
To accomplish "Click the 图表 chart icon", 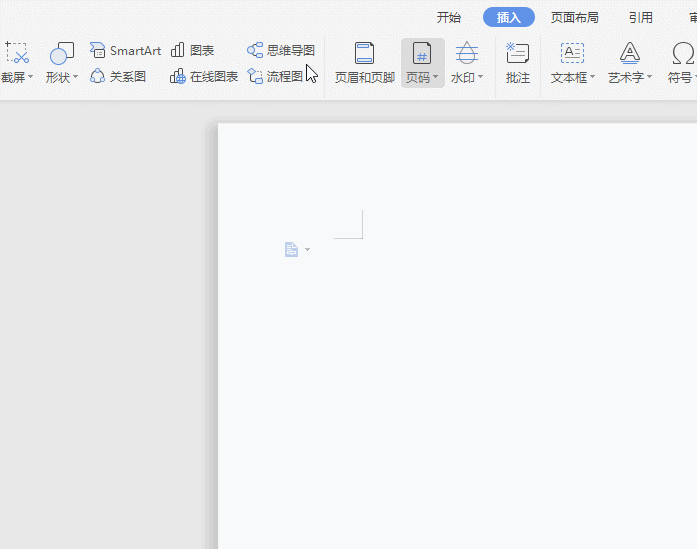I will coord(177,51).
